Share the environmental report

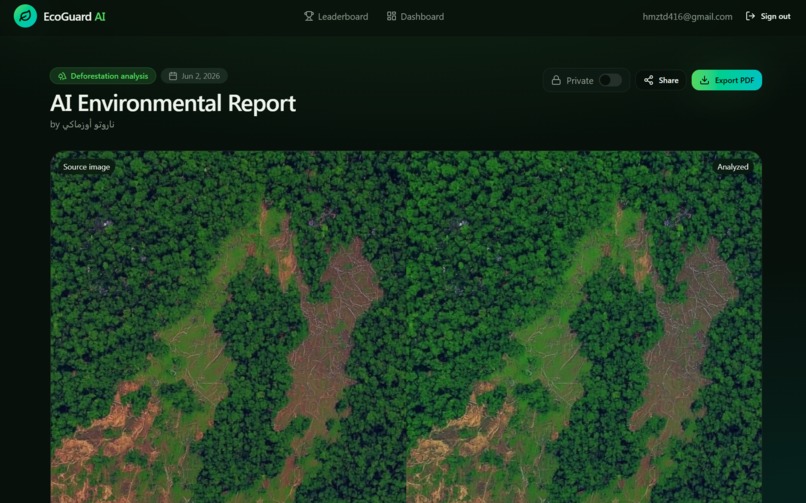[661, 80]
